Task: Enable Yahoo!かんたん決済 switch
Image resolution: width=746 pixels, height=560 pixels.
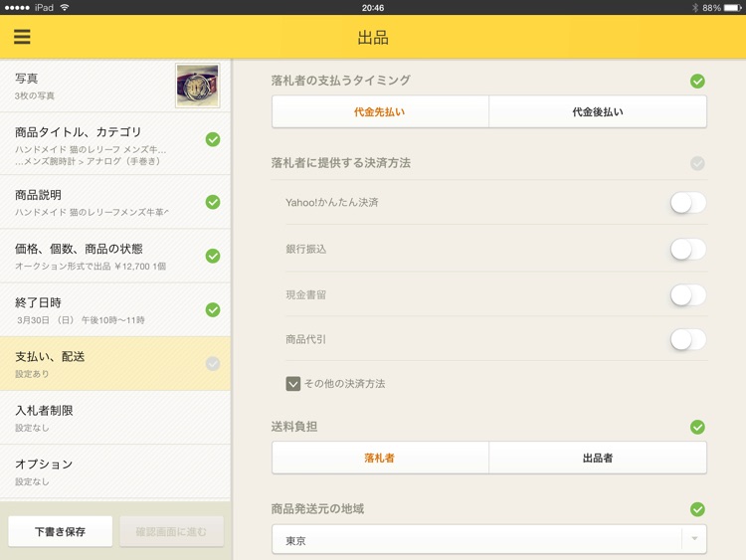Action: [688, 203]
